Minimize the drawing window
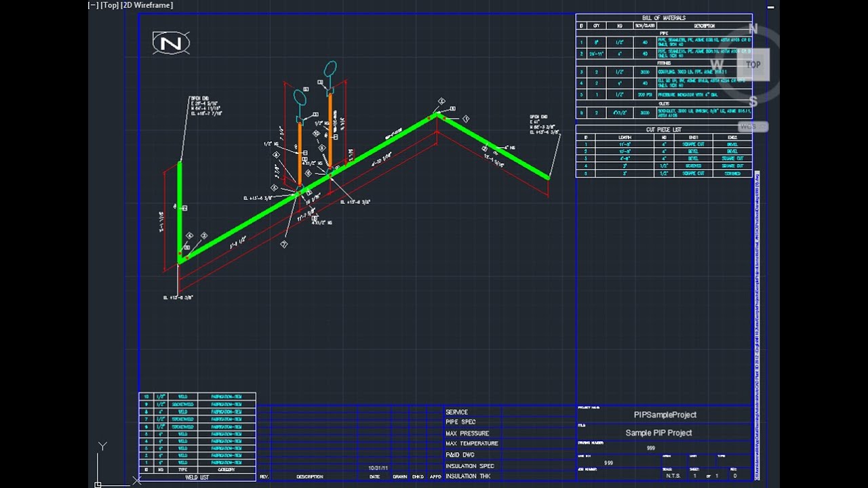The width and height of the screenshot is (868, 488). (771, 7)
